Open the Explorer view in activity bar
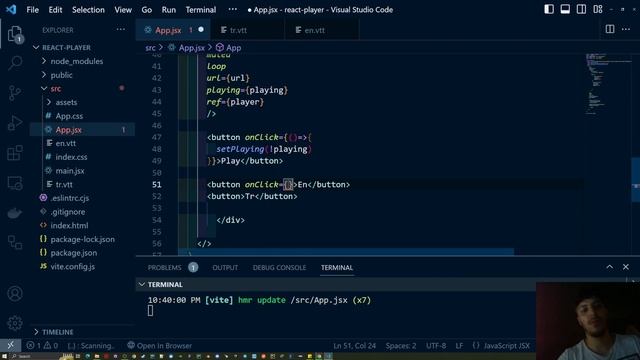The image size is (640, 360). click(x=15, y=34)
